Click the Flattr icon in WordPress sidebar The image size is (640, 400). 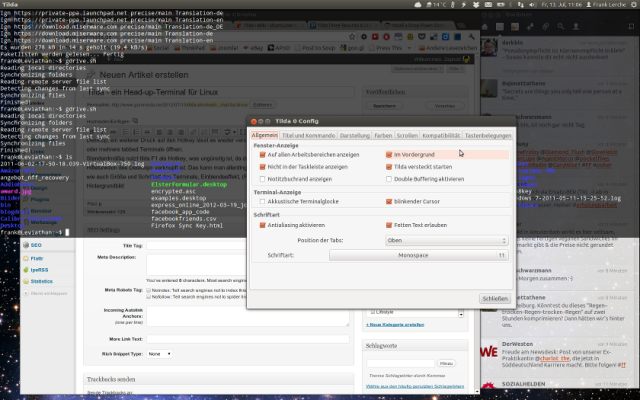pyautogui.click(x=26, y=258)
